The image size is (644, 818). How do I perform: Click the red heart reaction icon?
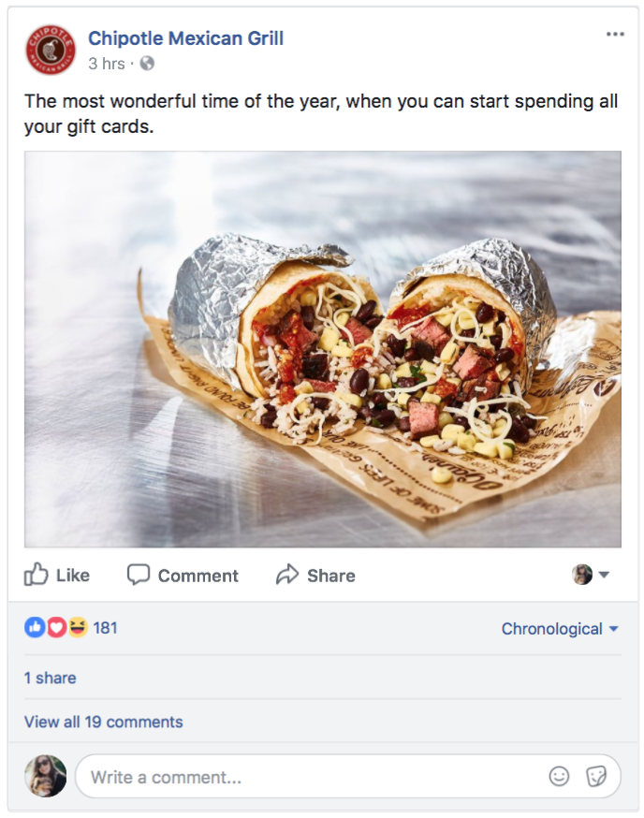(x=56, y=627)
